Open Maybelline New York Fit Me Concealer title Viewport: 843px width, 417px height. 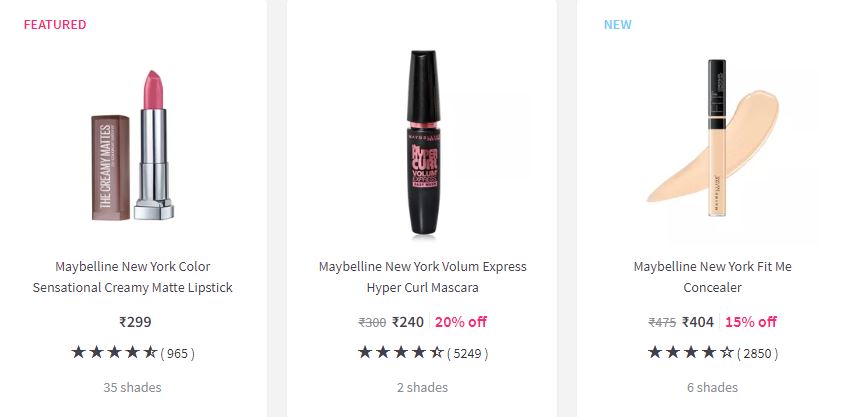[712, 277]
